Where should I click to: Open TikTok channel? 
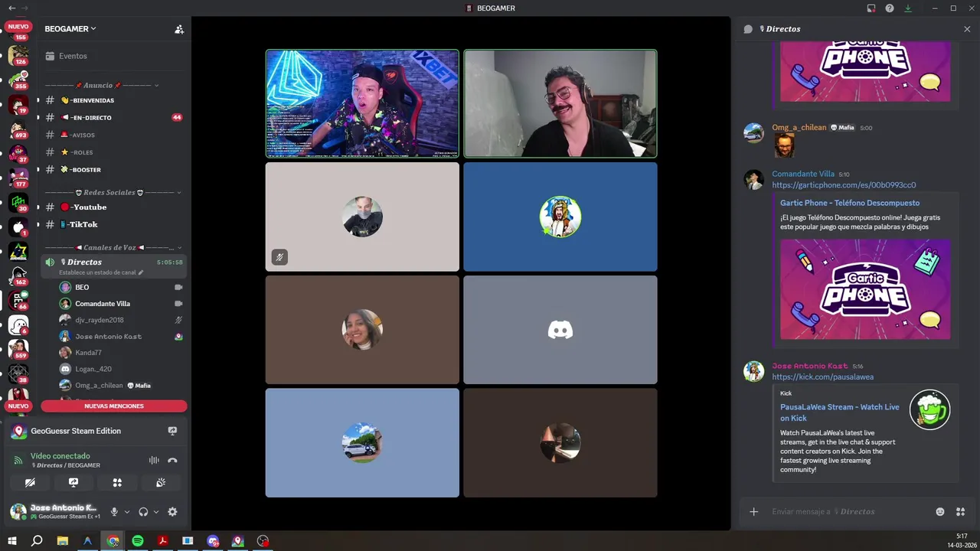[x=113, y=224]
